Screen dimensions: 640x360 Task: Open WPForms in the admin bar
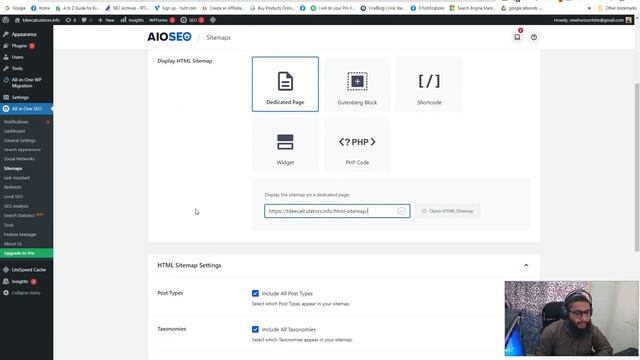(162, 20)
